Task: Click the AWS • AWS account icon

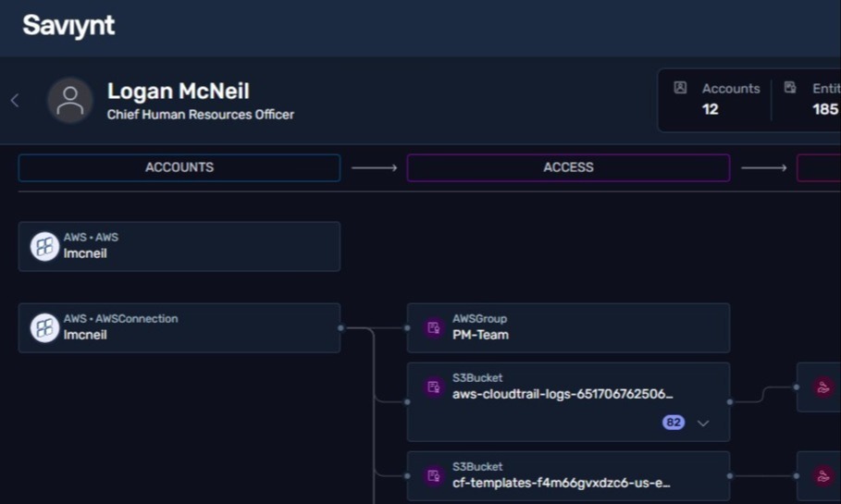Action: [44, 247]
